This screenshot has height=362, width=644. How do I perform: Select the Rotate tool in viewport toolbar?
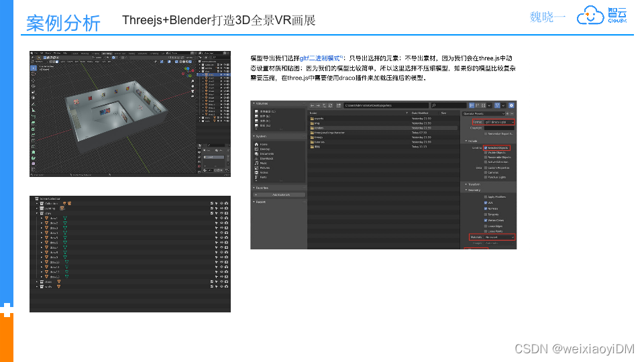[x=34, y=86]
